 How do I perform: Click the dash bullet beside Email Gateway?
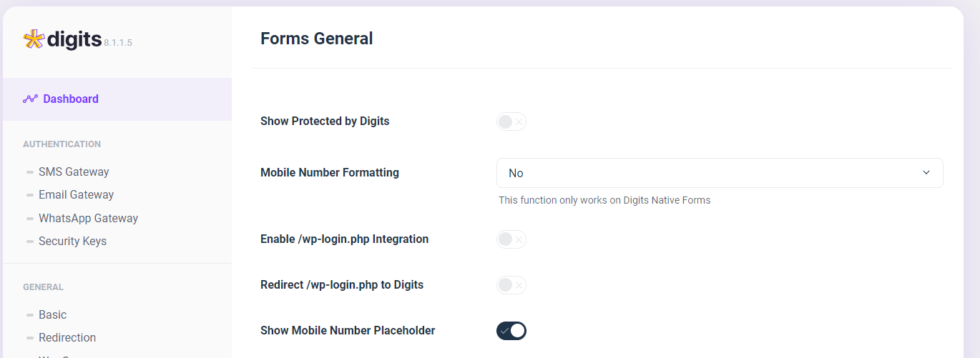coord(30,195)
